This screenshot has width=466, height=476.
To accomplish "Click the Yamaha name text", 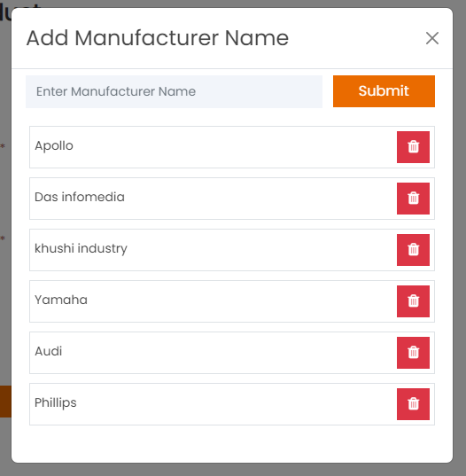I will (61, 300).
